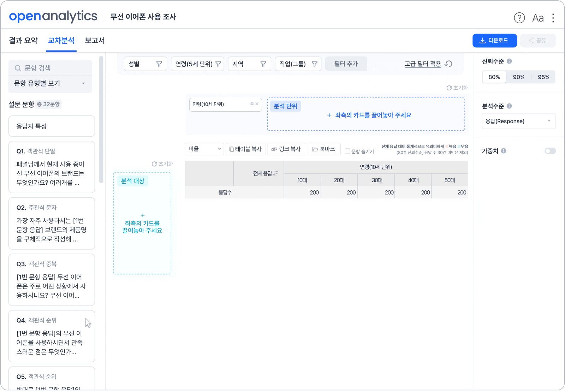Click the 응답수 row label
The width and height of the screenshot is (565, 392).
point(225,192)
